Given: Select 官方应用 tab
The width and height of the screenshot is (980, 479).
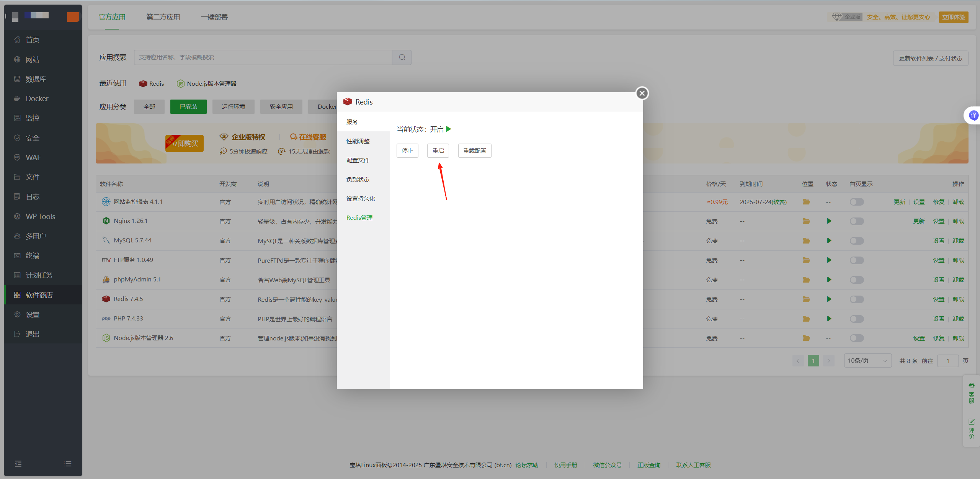Looking at the screenshot, I should tap(112, 17).
